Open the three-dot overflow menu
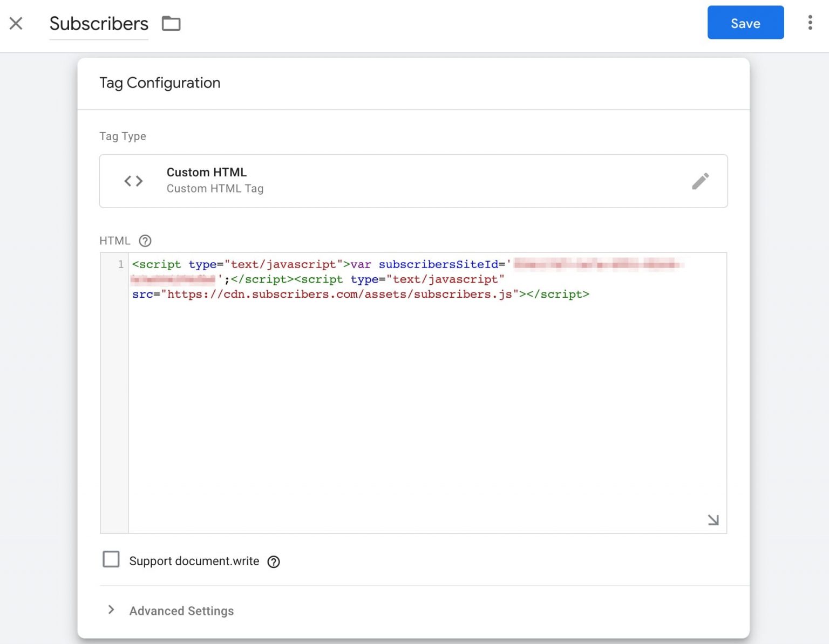Viewport: 829px width, 644px height. (x=810, y=23)
